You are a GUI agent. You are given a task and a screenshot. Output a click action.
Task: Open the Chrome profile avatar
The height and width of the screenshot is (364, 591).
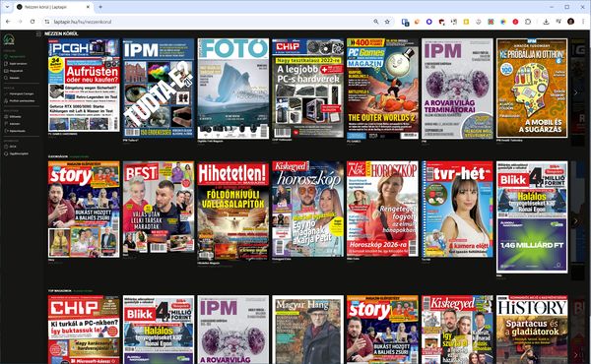tap(570, 22)
